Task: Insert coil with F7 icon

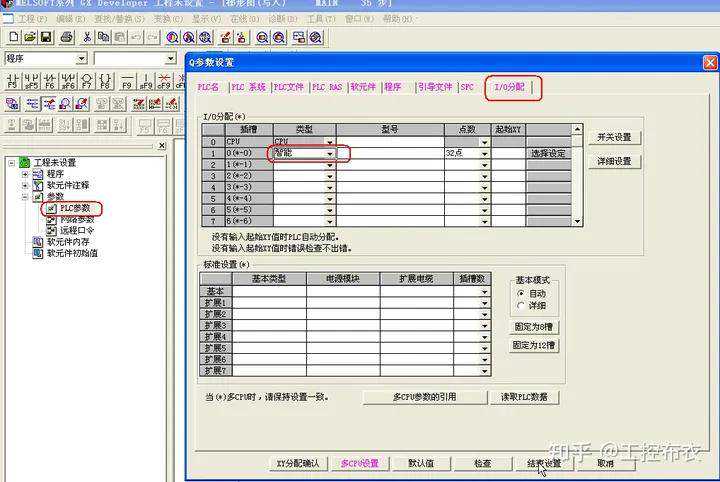Action: (x=87, y=81)
